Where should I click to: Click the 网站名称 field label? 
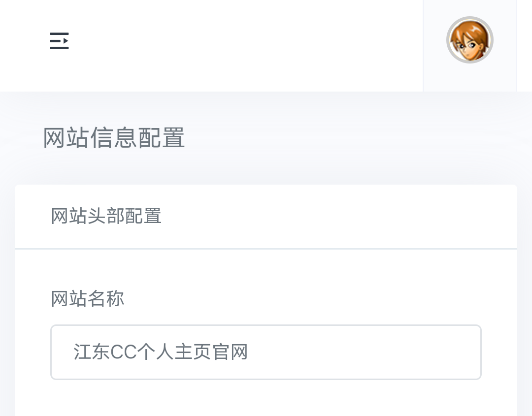click(x=88, y=299)
